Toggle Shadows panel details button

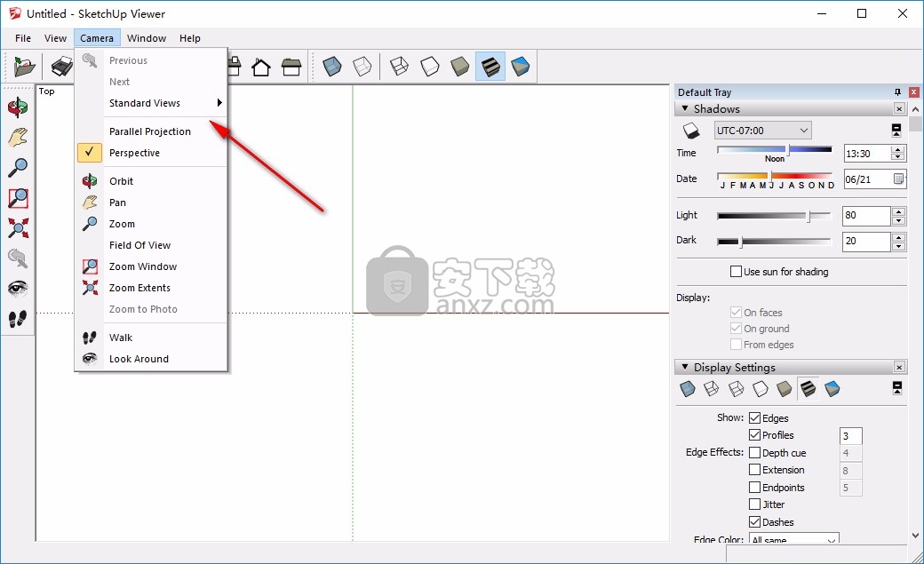point(896,131)
